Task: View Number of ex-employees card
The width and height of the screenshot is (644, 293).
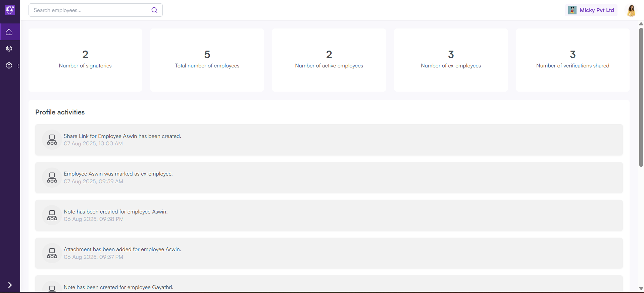Action: click(x=451, y=60)
